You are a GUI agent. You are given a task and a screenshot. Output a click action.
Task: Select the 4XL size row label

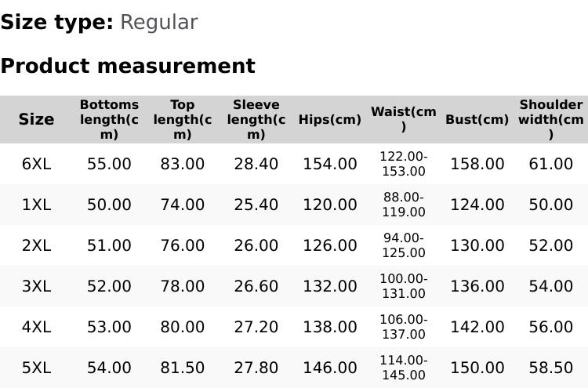click(36, 327)
